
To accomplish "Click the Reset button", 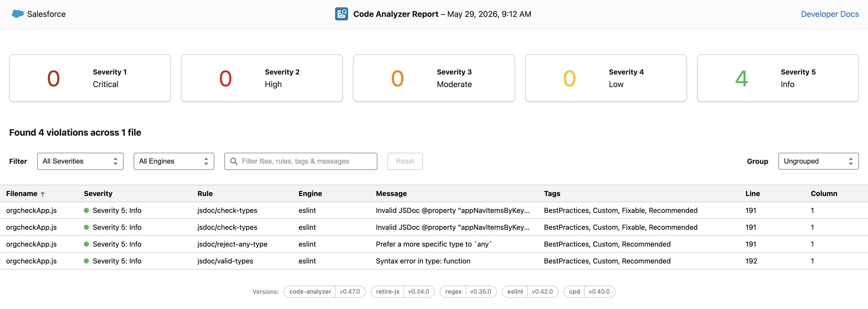I will (x=405, y=161).
